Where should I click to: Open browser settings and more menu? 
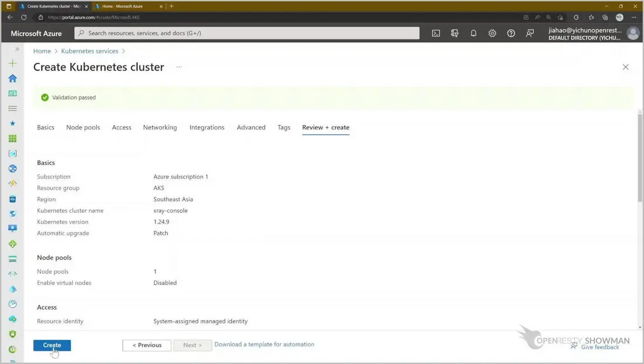(x=633, y=17)
